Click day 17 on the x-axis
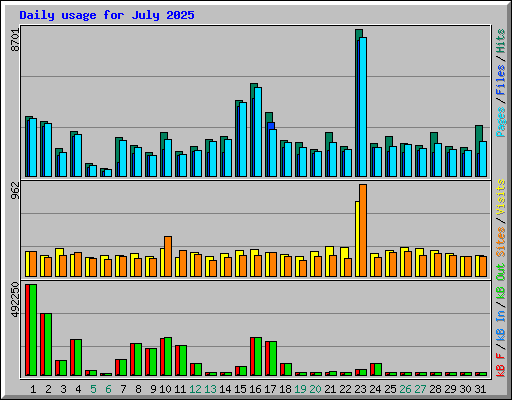 click(270, 389)
